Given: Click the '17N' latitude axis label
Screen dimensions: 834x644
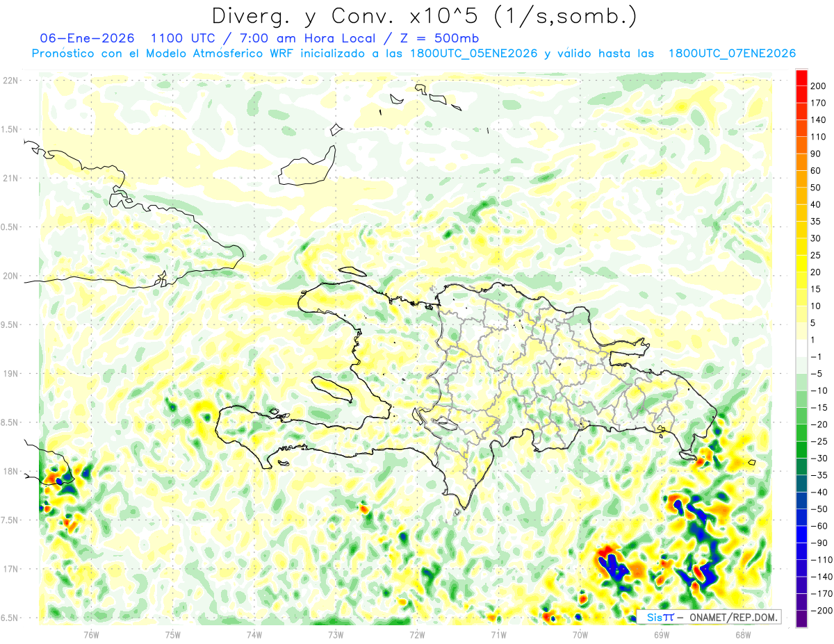Looking at the screenshot, I should 10,570.
